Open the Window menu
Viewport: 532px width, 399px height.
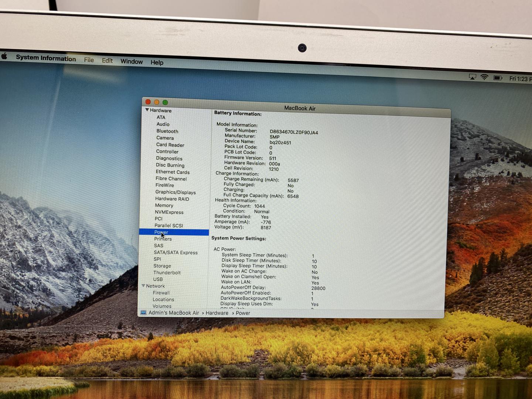pos(132,61)
